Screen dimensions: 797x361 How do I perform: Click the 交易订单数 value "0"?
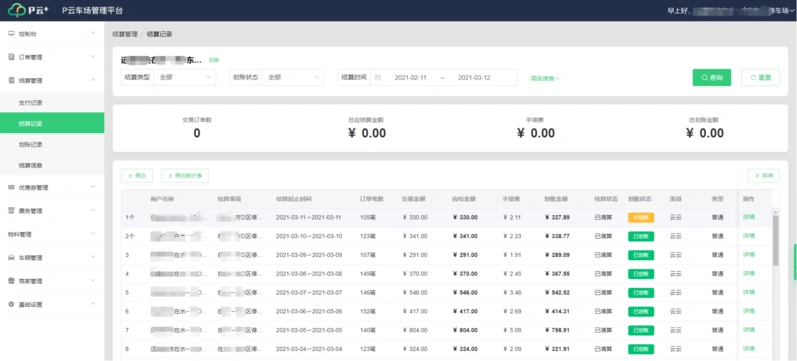(x=197, y=133)
